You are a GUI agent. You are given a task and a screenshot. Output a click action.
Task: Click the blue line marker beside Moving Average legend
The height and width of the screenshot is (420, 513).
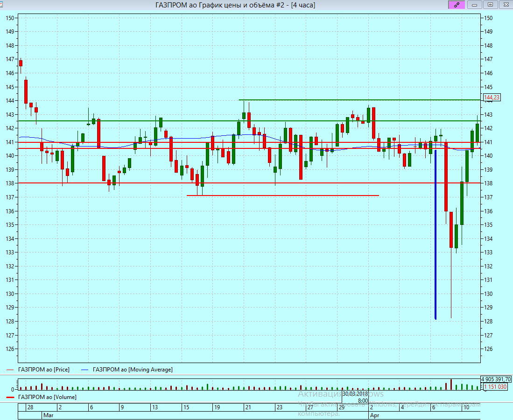(x=85, y=370)
